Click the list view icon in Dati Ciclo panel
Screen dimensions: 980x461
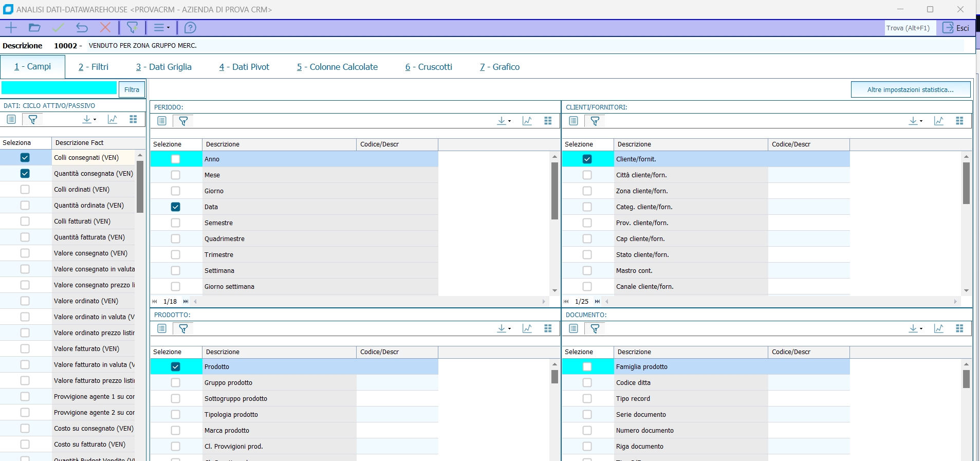pyautogui.click(x=11, y=119)
